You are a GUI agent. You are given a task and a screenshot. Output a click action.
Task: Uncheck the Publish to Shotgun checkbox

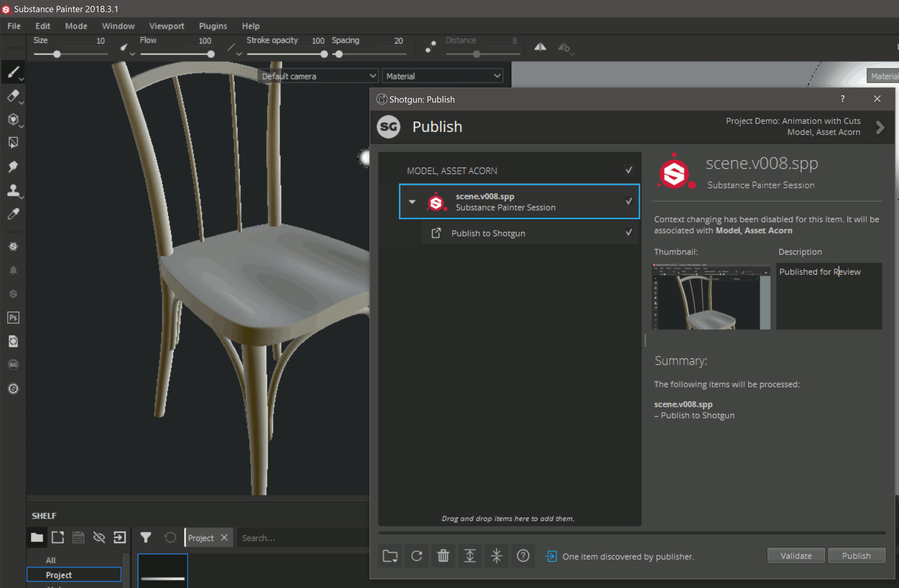[x=628, y=233]
